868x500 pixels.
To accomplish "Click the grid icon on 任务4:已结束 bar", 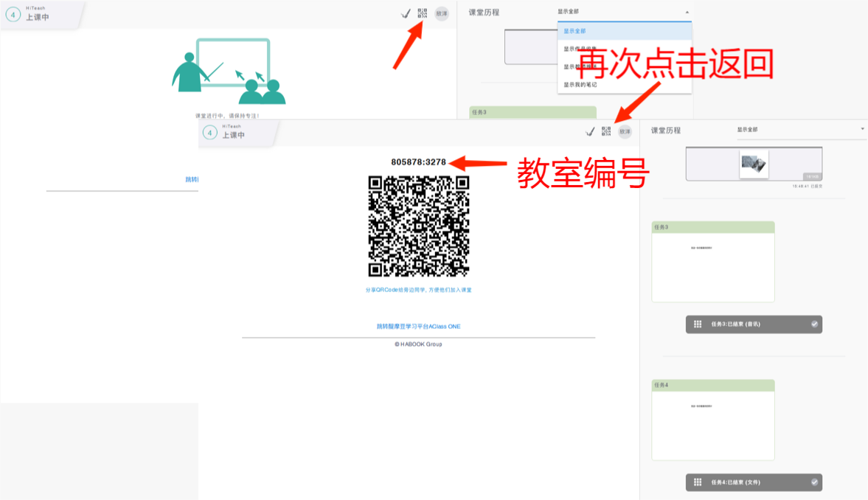I will [697, 482].
